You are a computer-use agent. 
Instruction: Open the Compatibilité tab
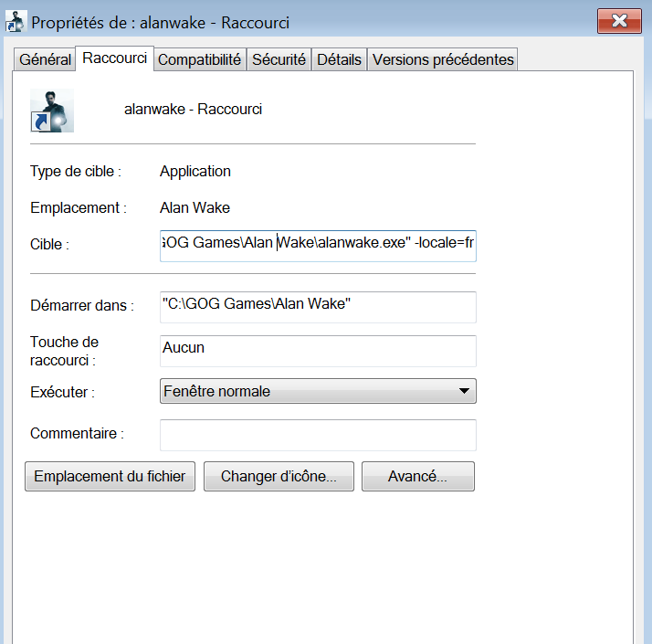[200, 59]
